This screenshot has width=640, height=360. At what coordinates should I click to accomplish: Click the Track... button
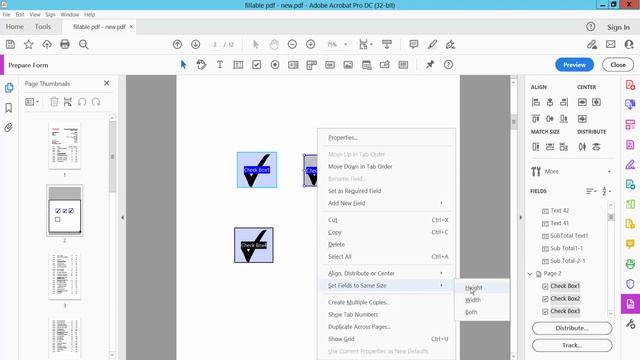click(572, 345)
